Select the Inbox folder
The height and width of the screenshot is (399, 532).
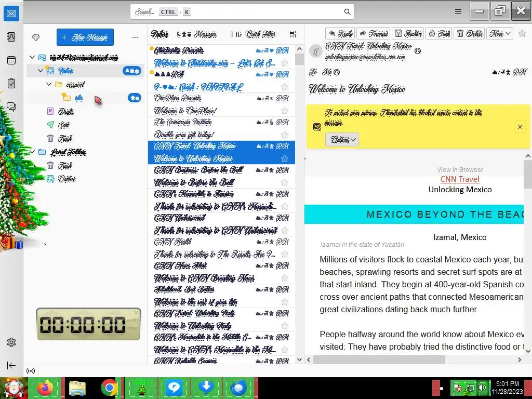(x=86, y=71)
